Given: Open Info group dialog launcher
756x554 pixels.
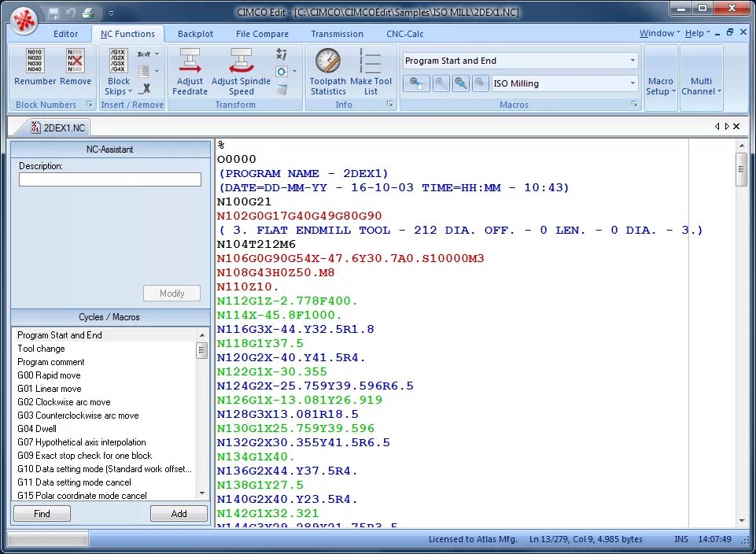Looking at the screenshot, I should [389, 104].
